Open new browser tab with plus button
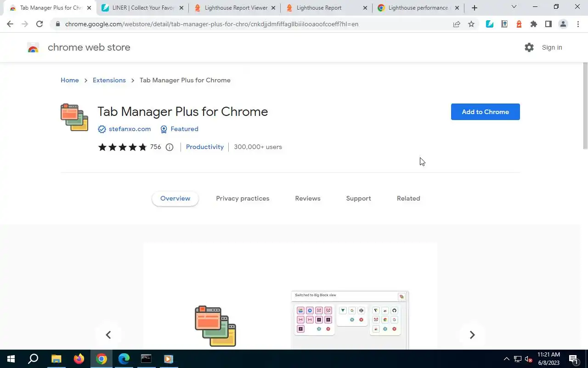Screen dimensions: 588x368 tap(475, 8)
